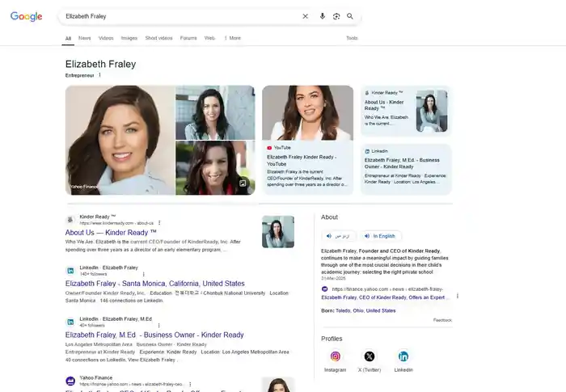Open options menu next to Entrepreneur label
Screen dimensions: 566x392
pos(99,75)
